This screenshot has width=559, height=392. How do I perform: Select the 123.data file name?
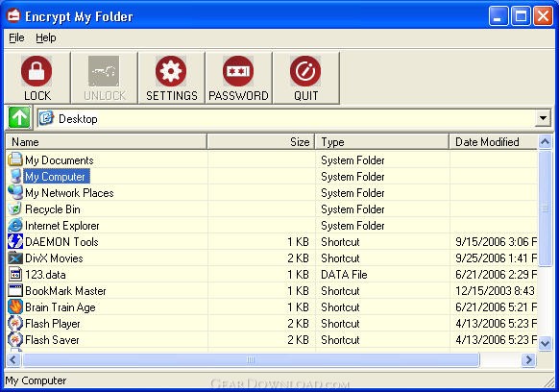(45, 275)
